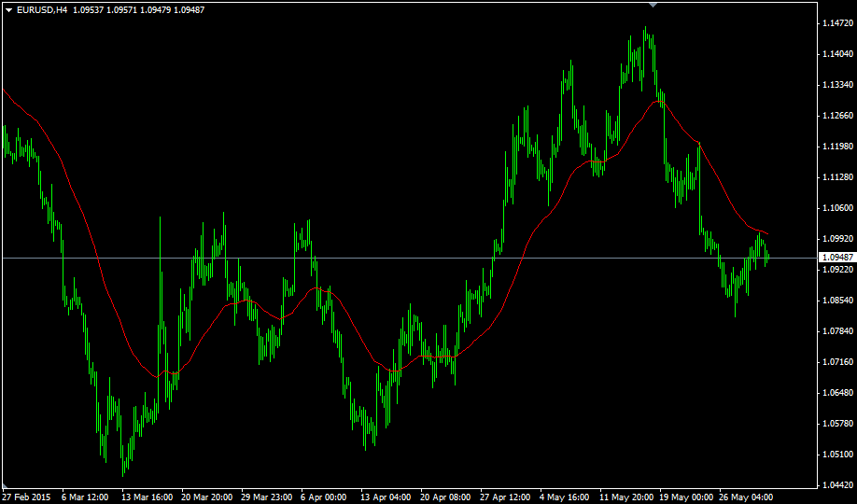The image size is (857, 504).
Task: Click the 1.04420 price axis label
Action: click(x=838, y=485)
